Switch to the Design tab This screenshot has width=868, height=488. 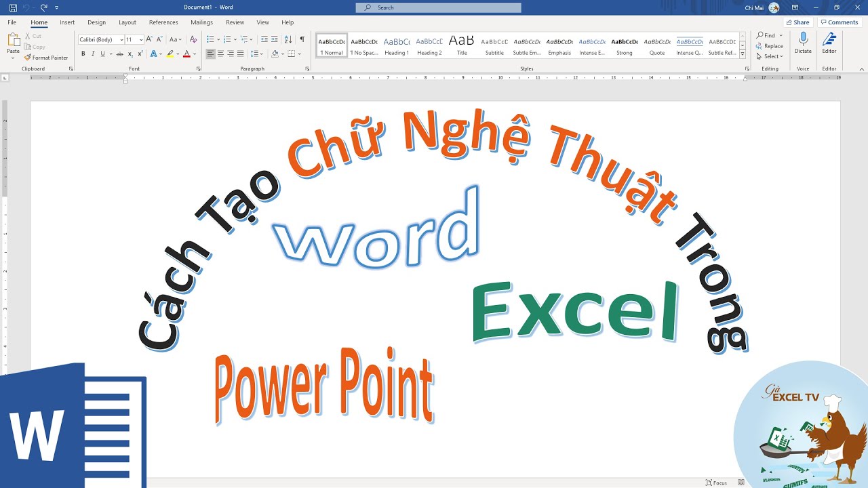pos(96,22)
